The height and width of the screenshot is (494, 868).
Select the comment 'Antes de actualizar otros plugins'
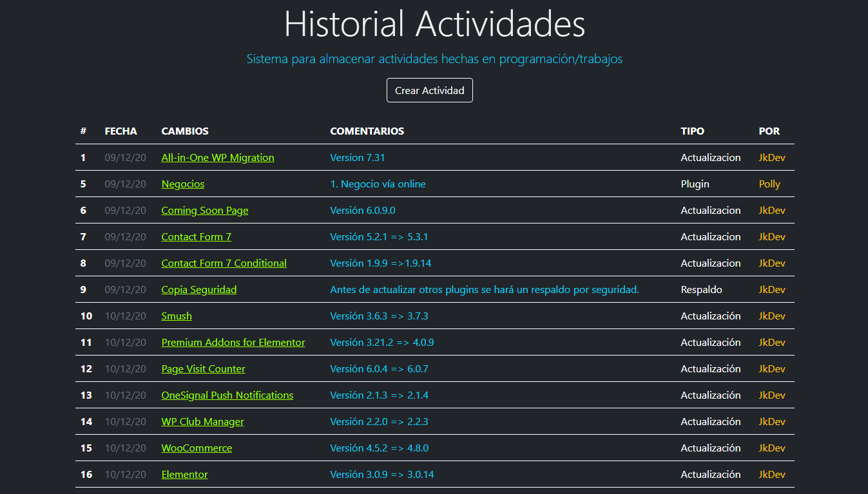point(485,290)
